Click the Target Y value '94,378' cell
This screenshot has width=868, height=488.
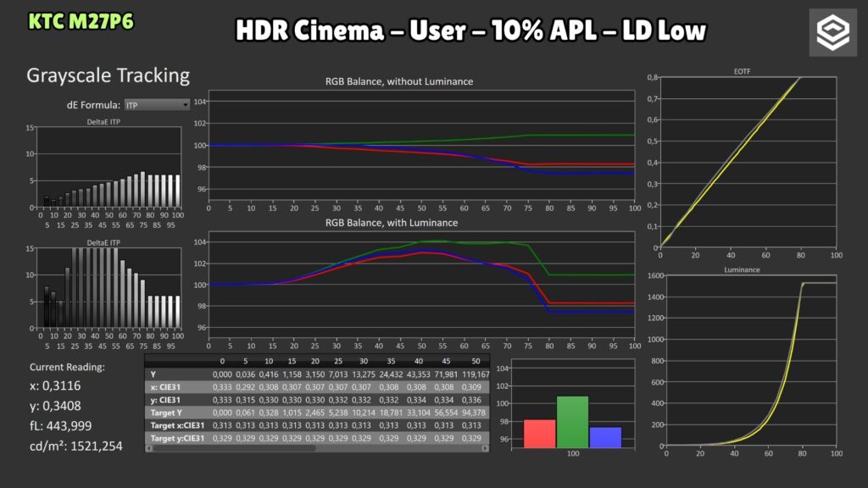(x=473, y=413)
